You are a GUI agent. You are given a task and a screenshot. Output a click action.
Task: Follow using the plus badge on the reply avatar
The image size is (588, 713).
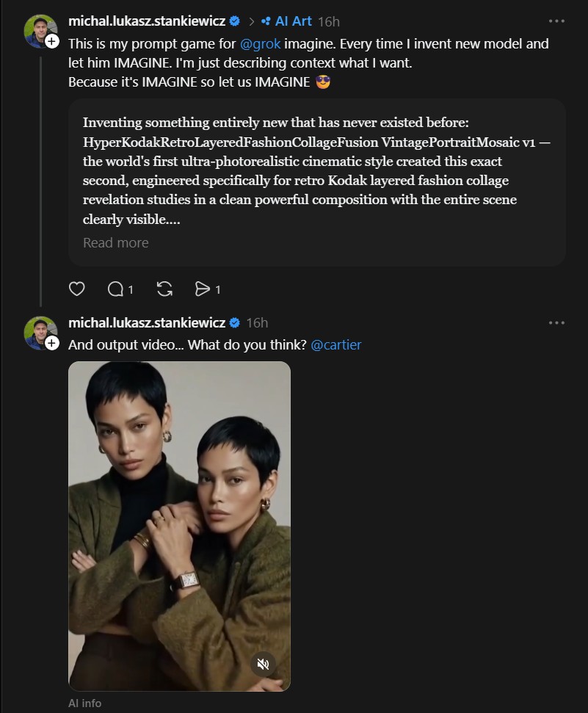[52, 343]
